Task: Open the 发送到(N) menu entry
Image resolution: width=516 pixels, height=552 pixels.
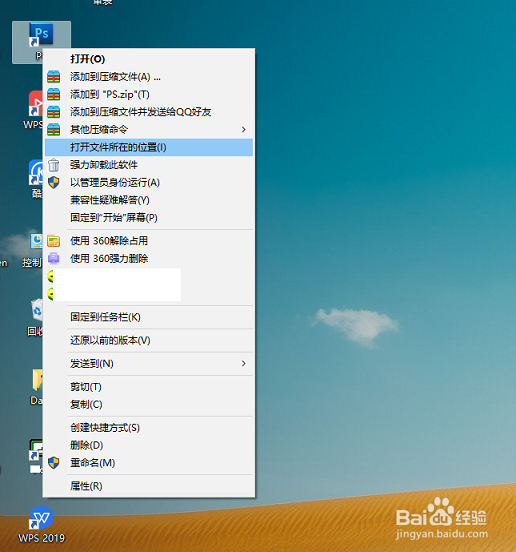Action: point(149,363)
